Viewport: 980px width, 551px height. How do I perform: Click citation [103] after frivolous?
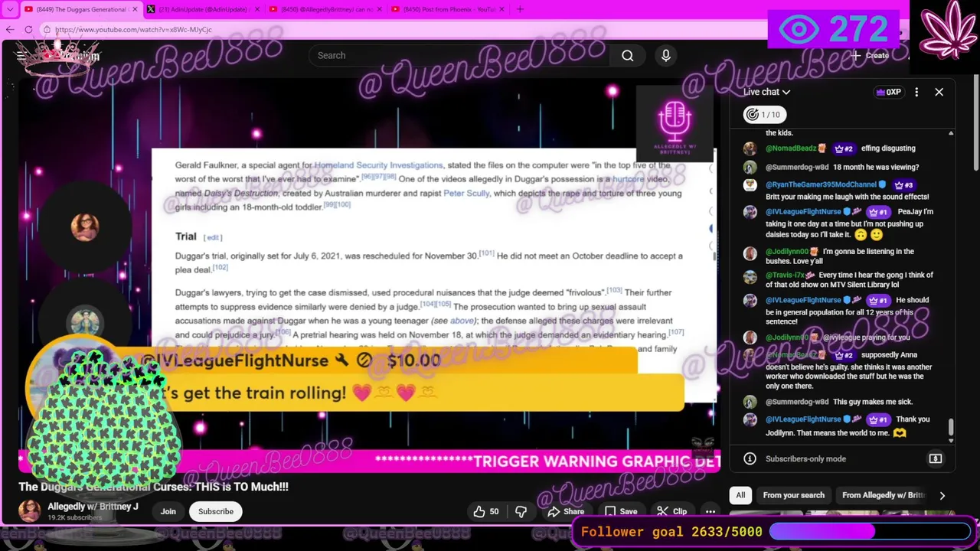point(614,290)
